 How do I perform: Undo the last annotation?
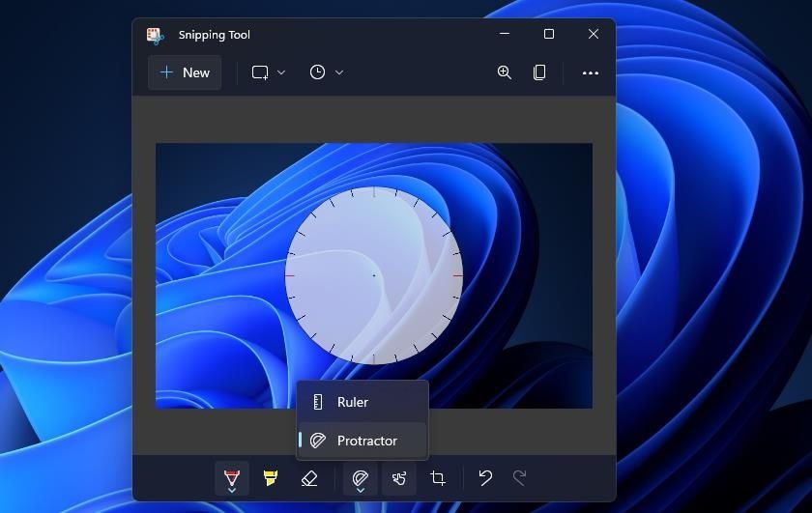point(485,478)
